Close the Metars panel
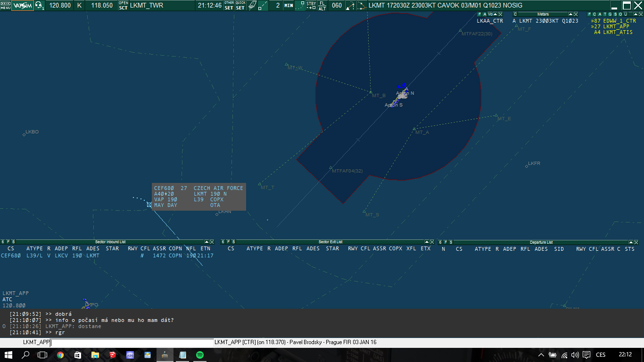This screenshot has width=644, height=362. click(x=576, y=14)
